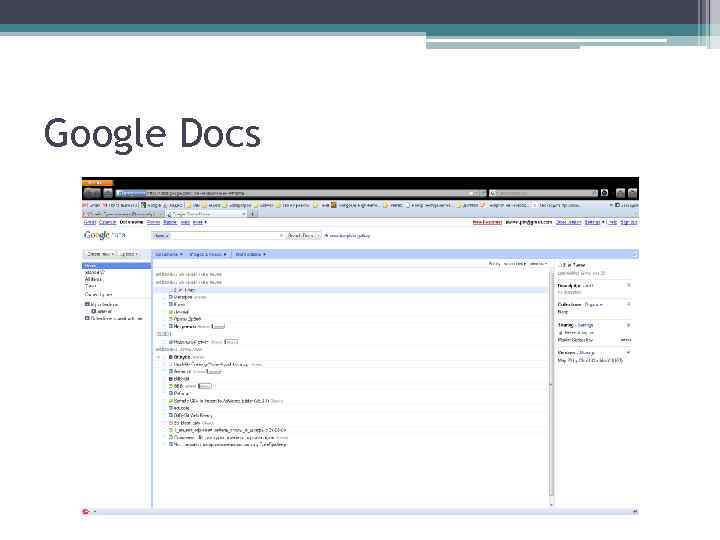Click the Search Docs button
The width and height of the screenshot is (720, 540).
coord(304,236)
